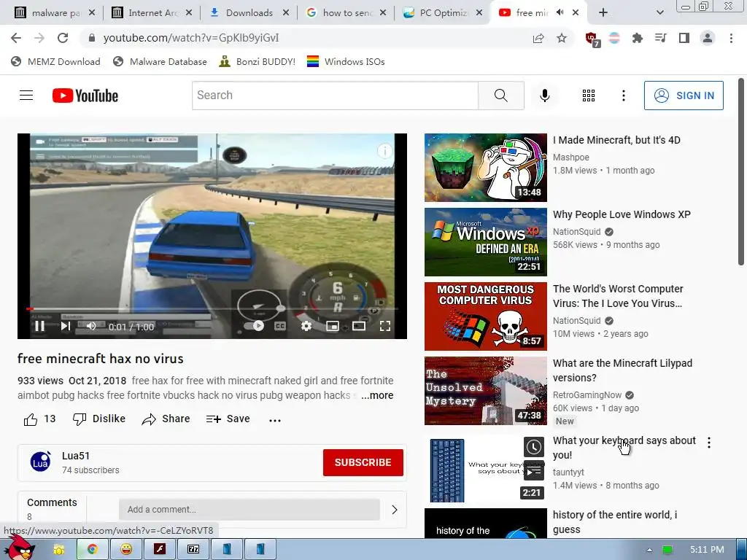Open Minecraft Lilypad versions video title
This screenshot has width=747, height=560.
tap(622, 370)
